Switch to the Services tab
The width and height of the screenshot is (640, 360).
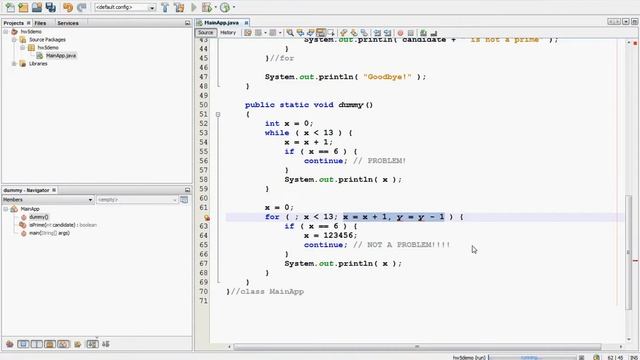[x=68, y=23]
